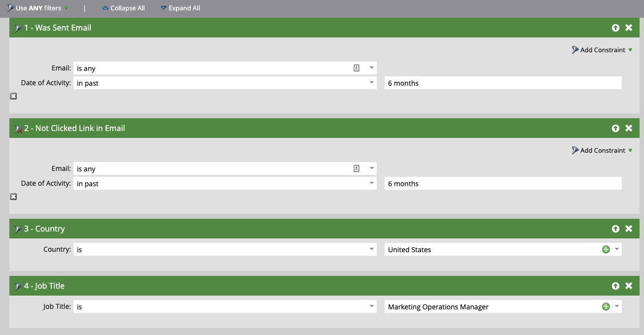Click Collapse All
Image resolution: width=644 pixels, height=335 pixels.
(x=123, y=8)
